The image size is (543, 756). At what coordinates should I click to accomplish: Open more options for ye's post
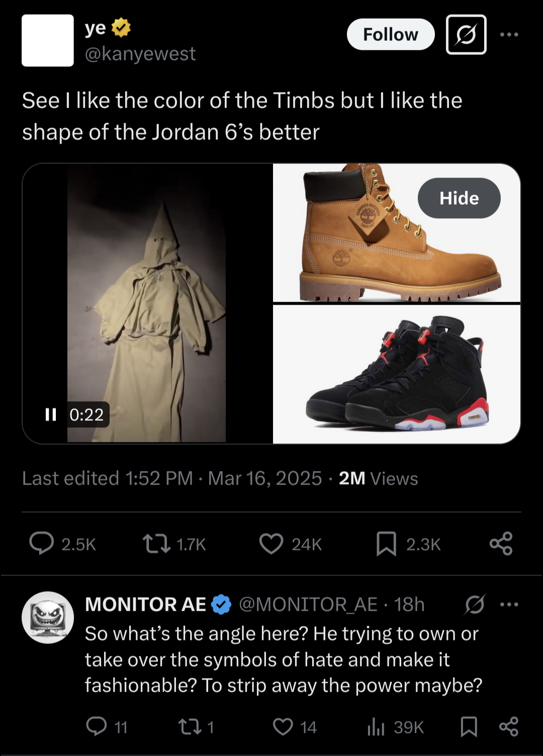click(x=509, y=35)
